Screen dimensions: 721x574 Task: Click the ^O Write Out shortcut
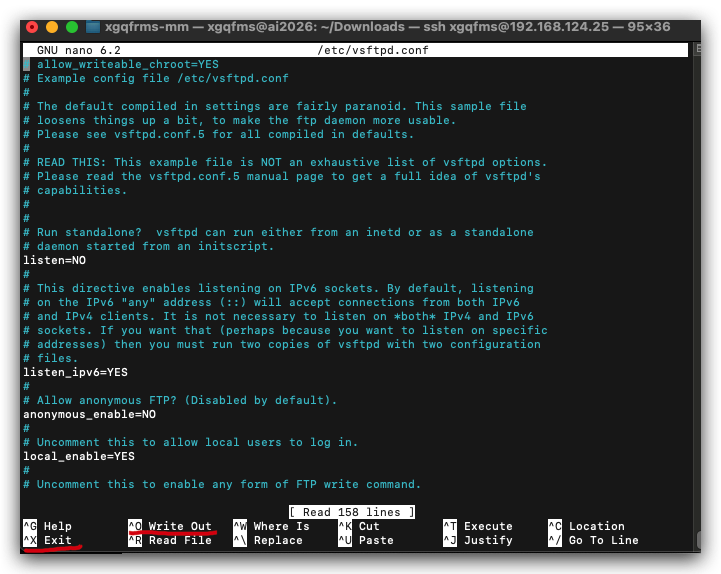[x=170, y=526]
